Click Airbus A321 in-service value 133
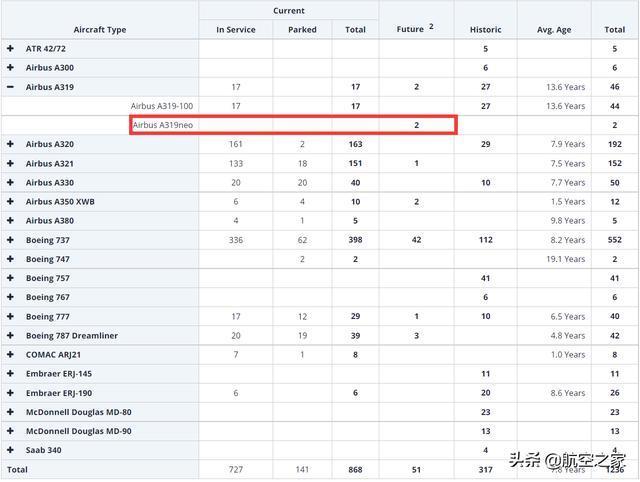 click(236, 163)
